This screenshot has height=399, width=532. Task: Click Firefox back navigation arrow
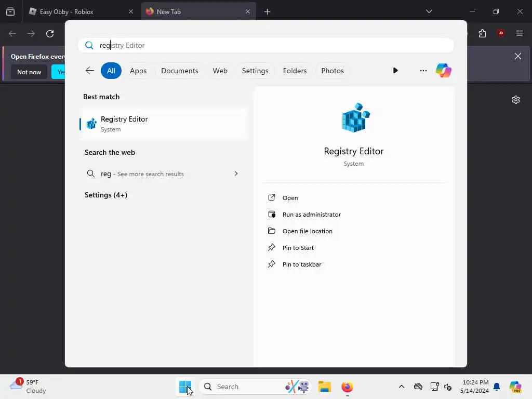(12, 34)
